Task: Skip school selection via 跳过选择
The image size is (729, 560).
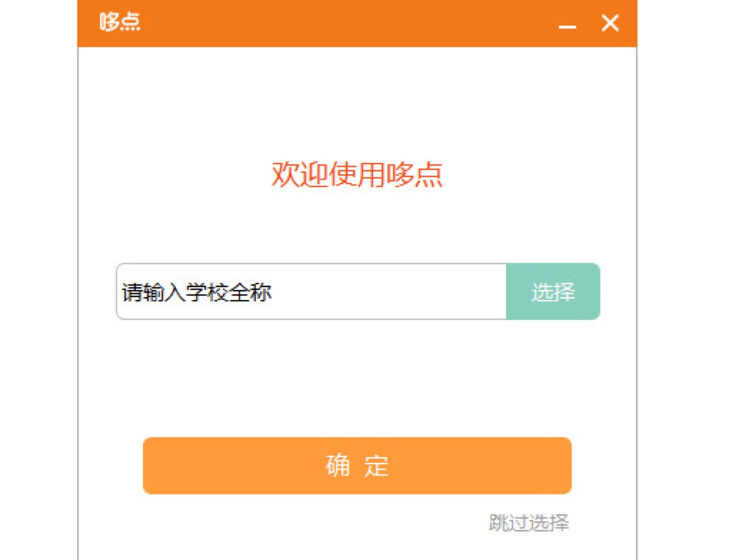Action: [529, 523]
